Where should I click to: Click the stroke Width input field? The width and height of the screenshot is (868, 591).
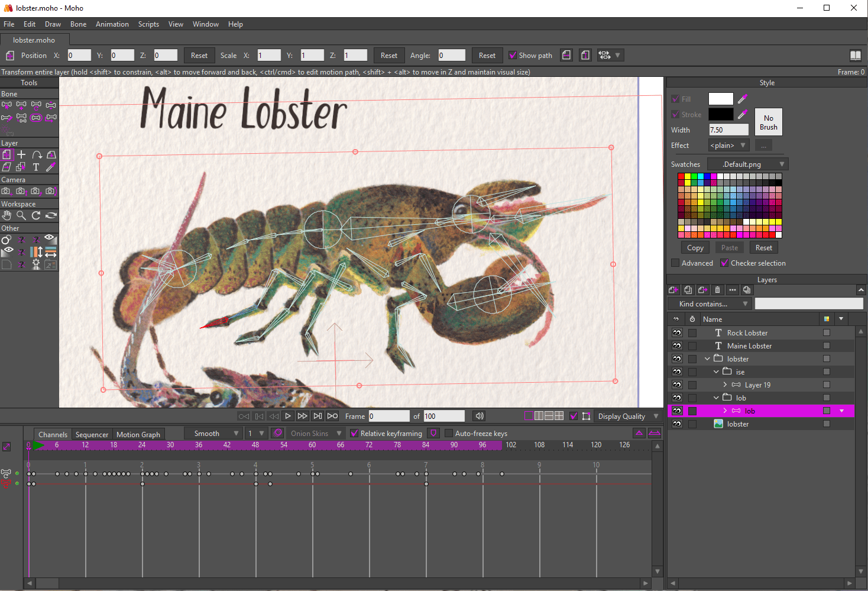[728, 130]
